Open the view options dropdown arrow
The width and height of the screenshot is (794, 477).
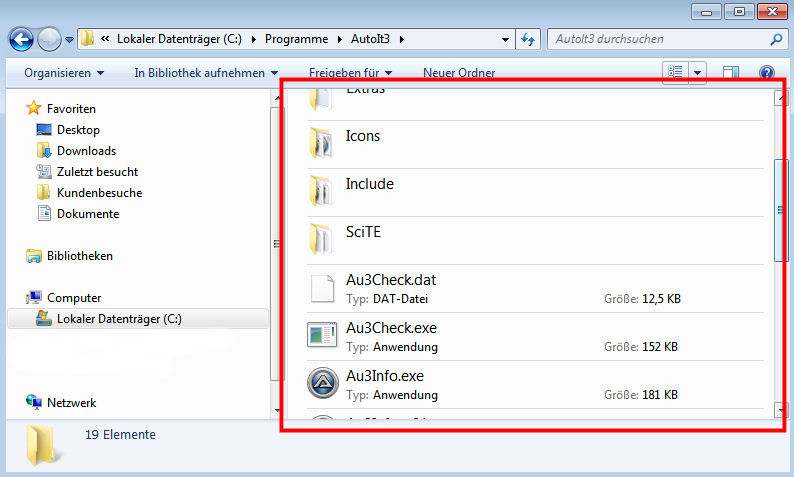(697, 73)
